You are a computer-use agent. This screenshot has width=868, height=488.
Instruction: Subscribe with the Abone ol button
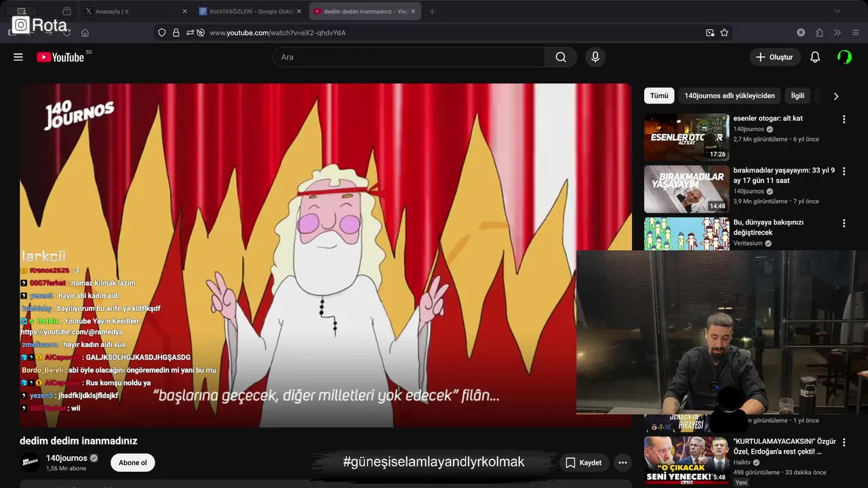[x=133, y=463]
